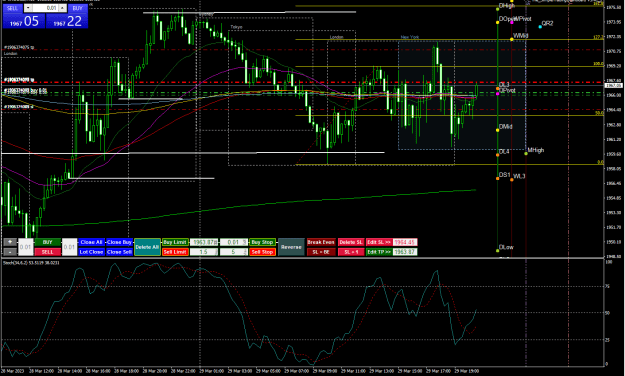The image size is (625, 376).
Task: Click the Sell Stop button
Action: pyautogui.click(x=262, y=252)
